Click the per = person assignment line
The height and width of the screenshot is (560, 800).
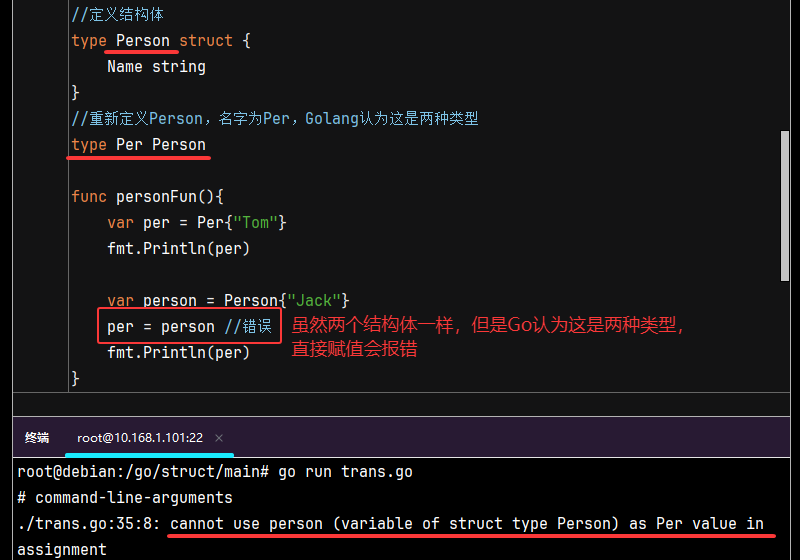160,326
